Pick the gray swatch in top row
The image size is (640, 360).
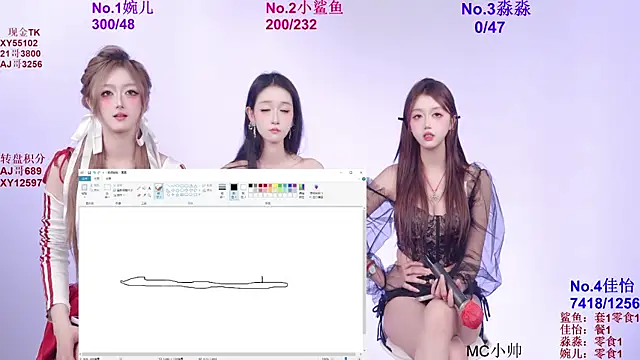tap(256, 185)
